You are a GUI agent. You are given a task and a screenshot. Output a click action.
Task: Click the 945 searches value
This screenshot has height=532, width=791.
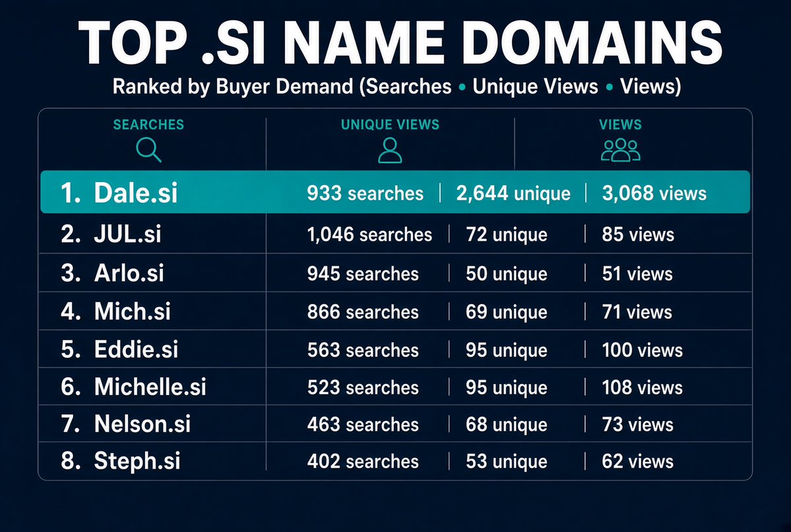coord(363,274)
